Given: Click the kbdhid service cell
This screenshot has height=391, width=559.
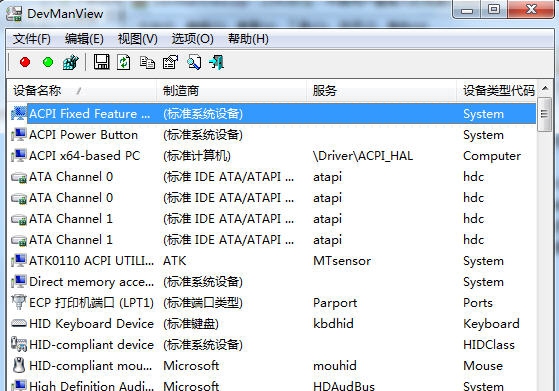Looking at the screenshot, I should click(x=333, y=324).
